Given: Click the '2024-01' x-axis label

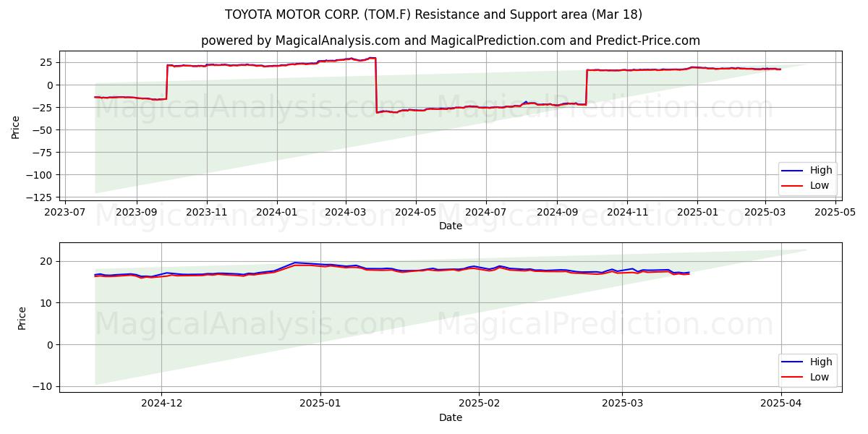Looking at the screenshot, I should click(x=276, y=213).
